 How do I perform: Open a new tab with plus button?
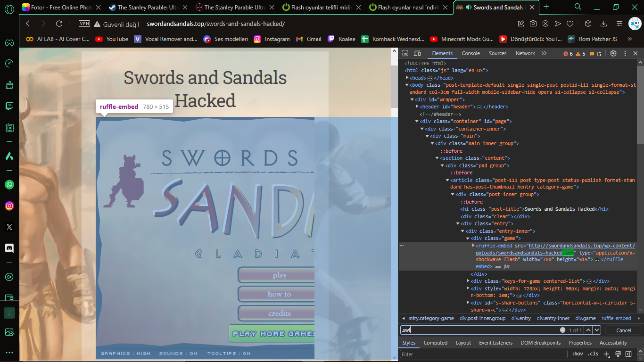click(546, 7)
